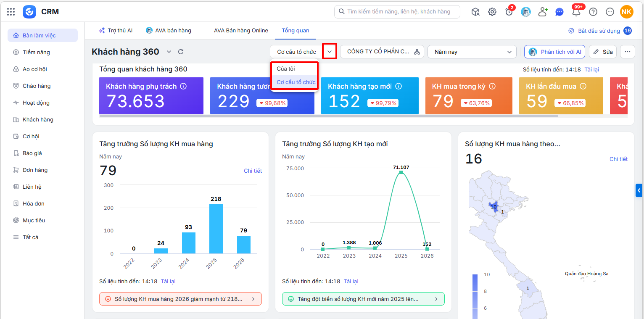Click info icon beside Khách hàng phụ trách
Image resolution: width=644 pixels, height=319 pixels.
coord(183,86)
